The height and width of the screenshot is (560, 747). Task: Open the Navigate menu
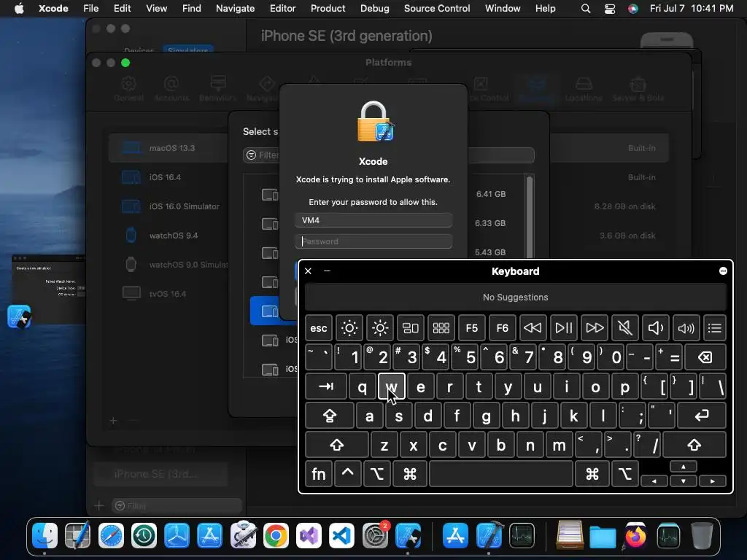(236, 8)
